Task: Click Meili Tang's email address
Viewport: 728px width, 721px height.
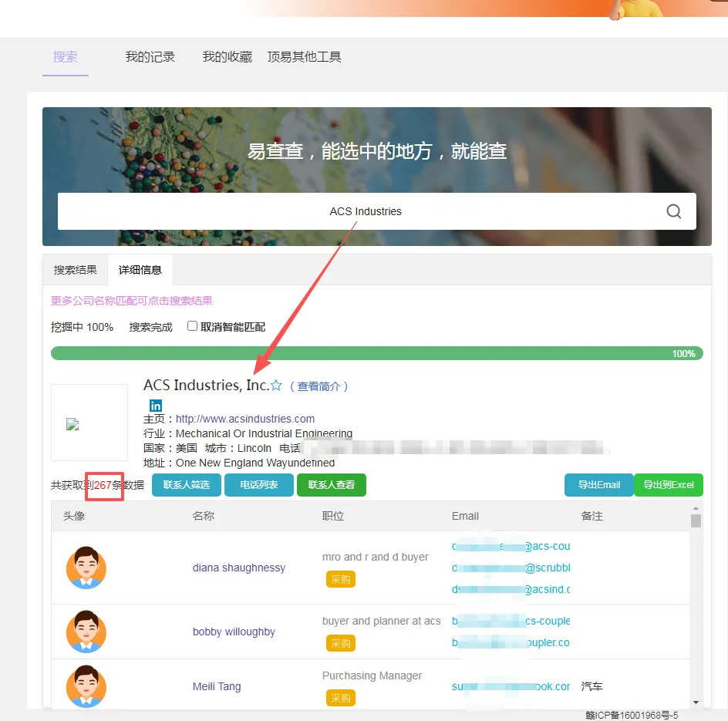Action: pyautogui.click(x=511, y=686)
